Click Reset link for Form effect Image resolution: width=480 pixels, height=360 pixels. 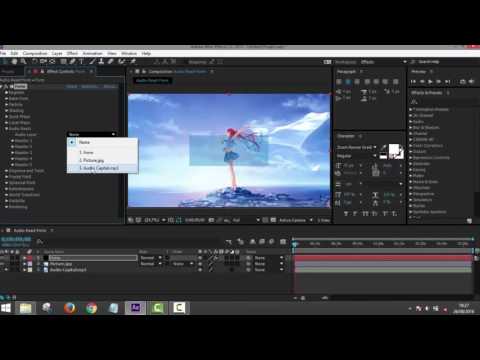(x=72, y=87)
